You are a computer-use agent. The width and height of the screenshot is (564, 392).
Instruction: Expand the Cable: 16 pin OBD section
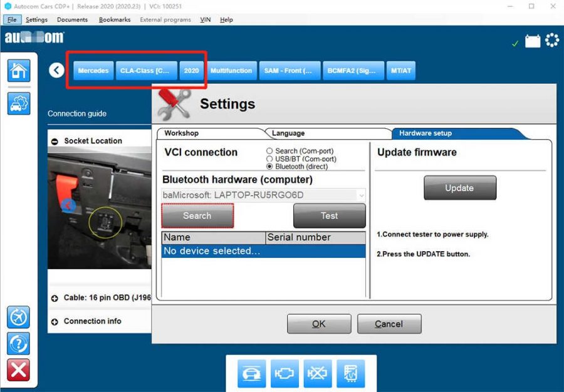(55, 298)
